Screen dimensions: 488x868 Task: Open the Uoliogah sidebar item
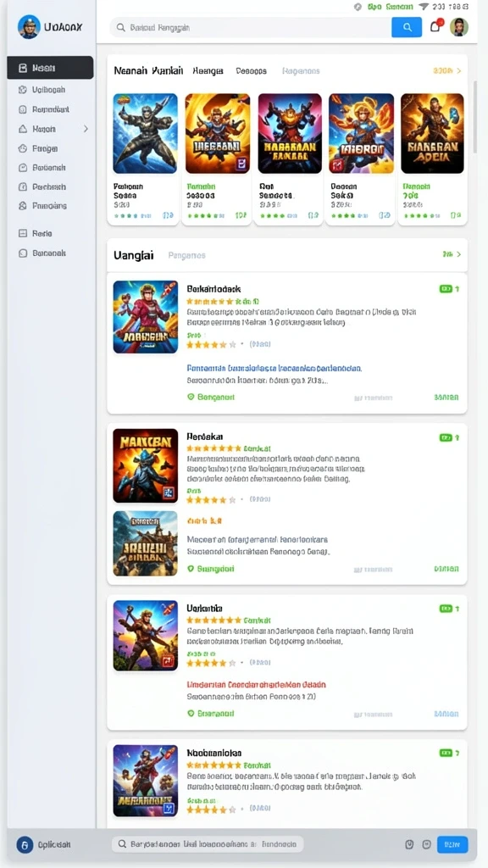[50, 89]
